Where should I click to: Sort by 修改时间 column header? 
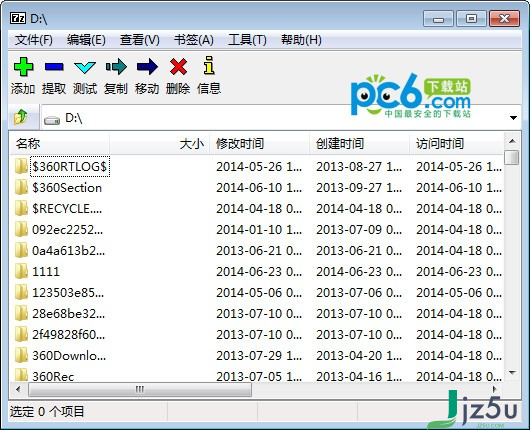pyautogui.click(x=259, y=144)
